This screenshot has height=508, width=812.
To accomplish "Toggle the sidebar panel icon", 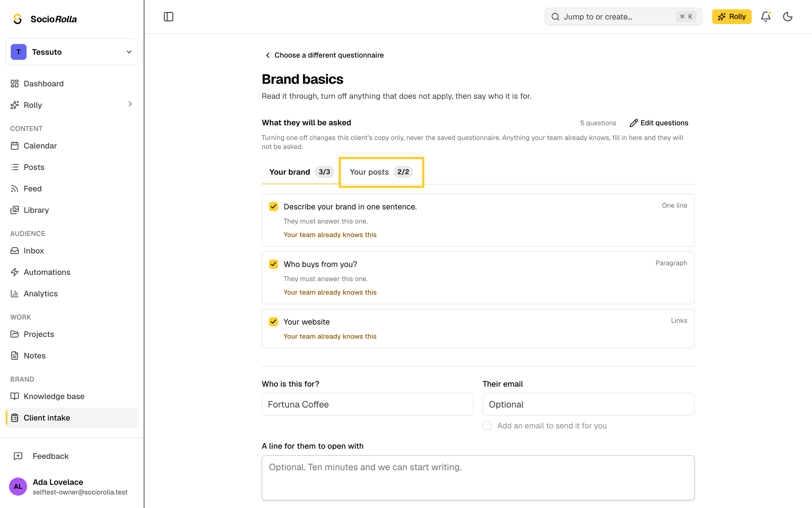I will [168, 16].
